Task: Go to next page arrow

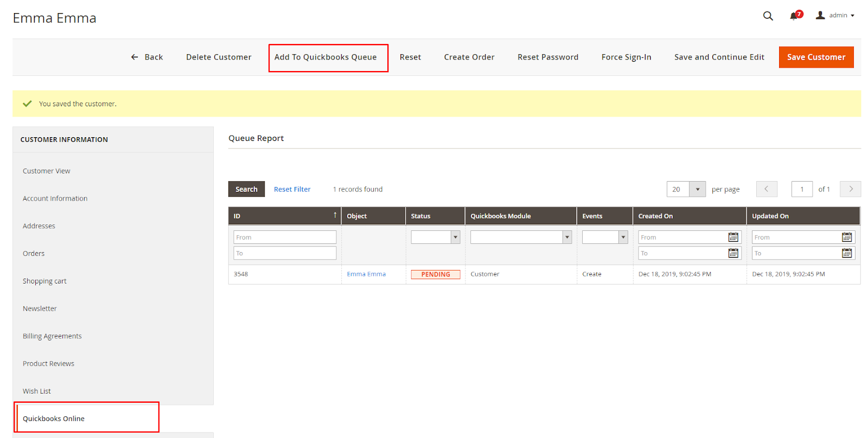Action: [850, 189]
